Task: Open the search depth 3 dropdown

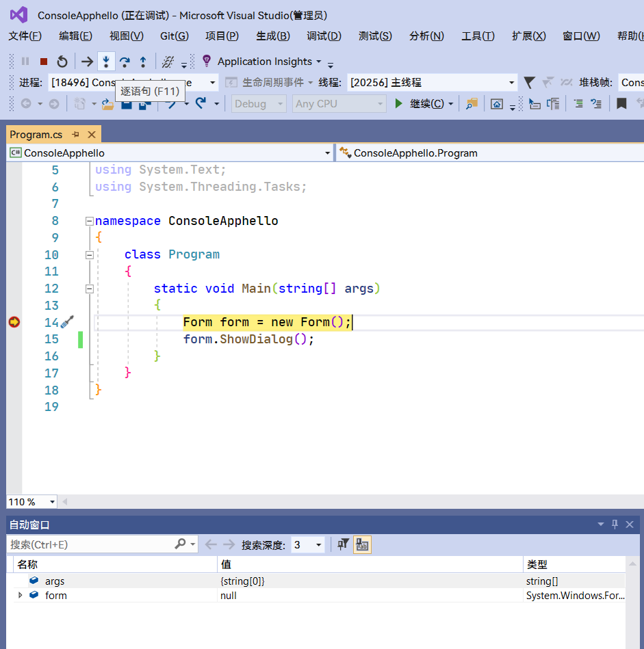Action: [318, 544]
